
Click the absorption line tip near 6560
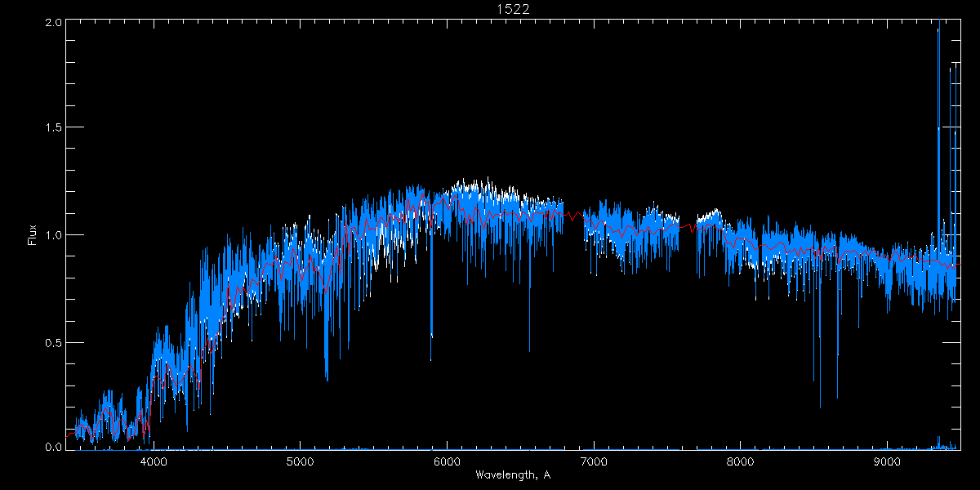[x=529, y=350]
